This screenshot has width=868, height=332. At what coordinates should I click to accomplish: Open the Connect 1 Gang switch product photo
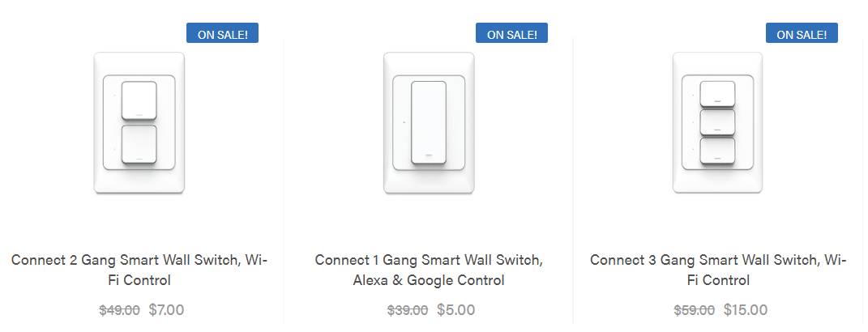429,123
